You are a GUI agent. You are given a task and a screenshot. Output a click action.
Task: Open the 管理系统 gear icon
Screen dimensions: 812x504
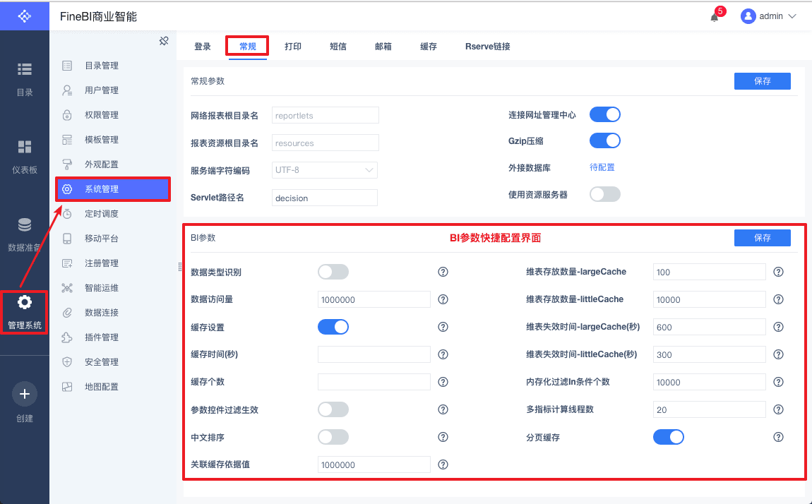click(24, 302)
